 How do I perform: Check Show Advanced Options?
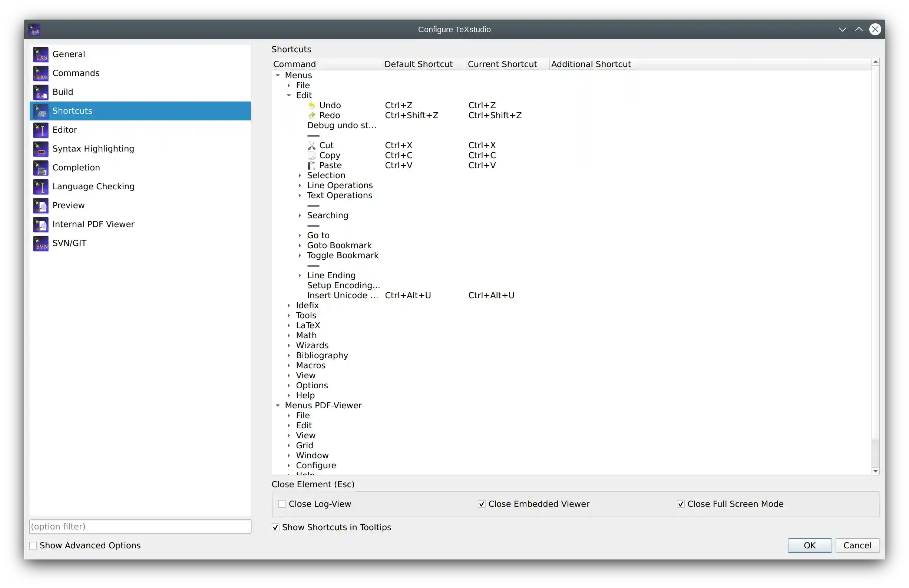click(x=33, y=545)
